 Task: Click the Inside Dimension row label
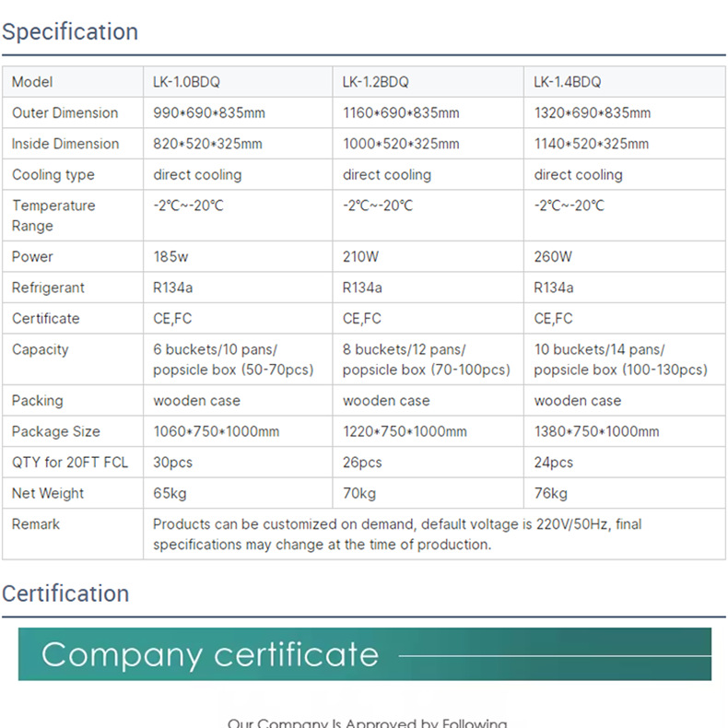click(65, 144)
